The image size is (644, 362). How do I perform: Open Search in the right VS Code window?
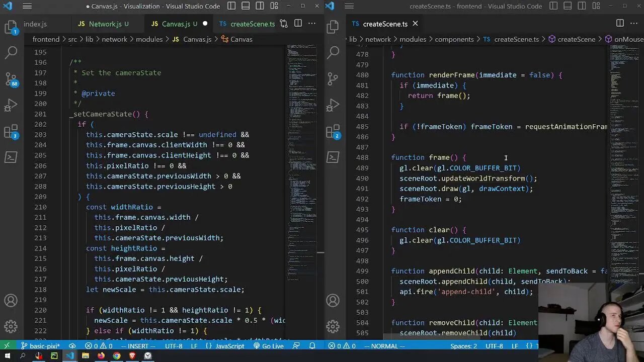click(x=333, y=52)
